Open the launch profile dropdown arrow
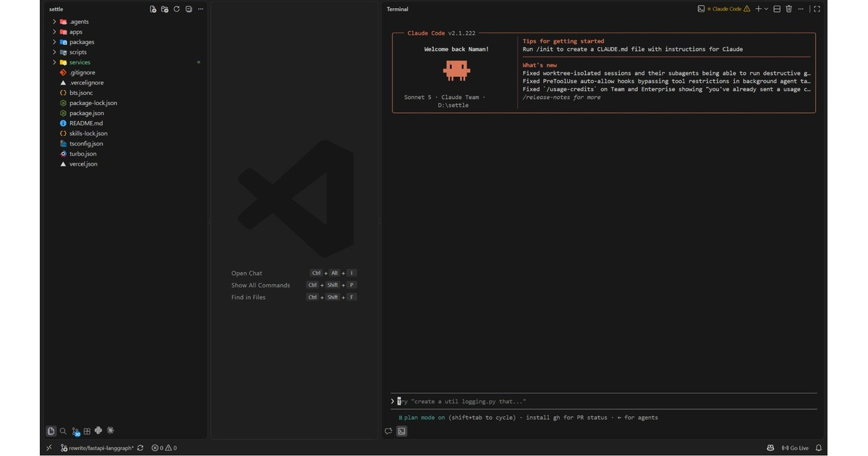The height and width of the screenshot is (456, 868). 767,9
